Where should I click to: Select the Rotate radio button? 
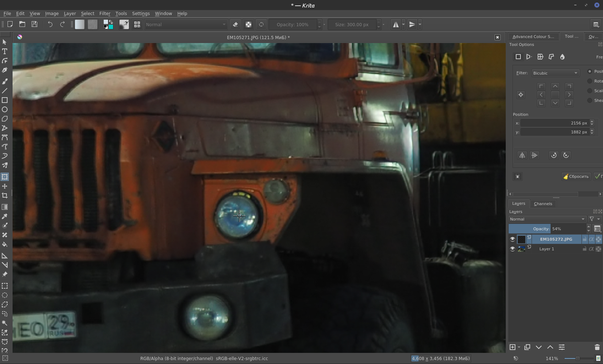click(590, 81)
